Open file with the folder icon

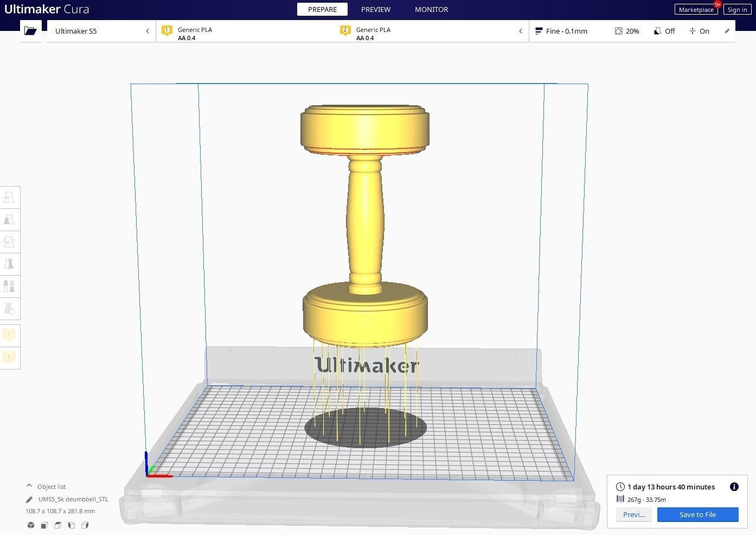(30, 31)
